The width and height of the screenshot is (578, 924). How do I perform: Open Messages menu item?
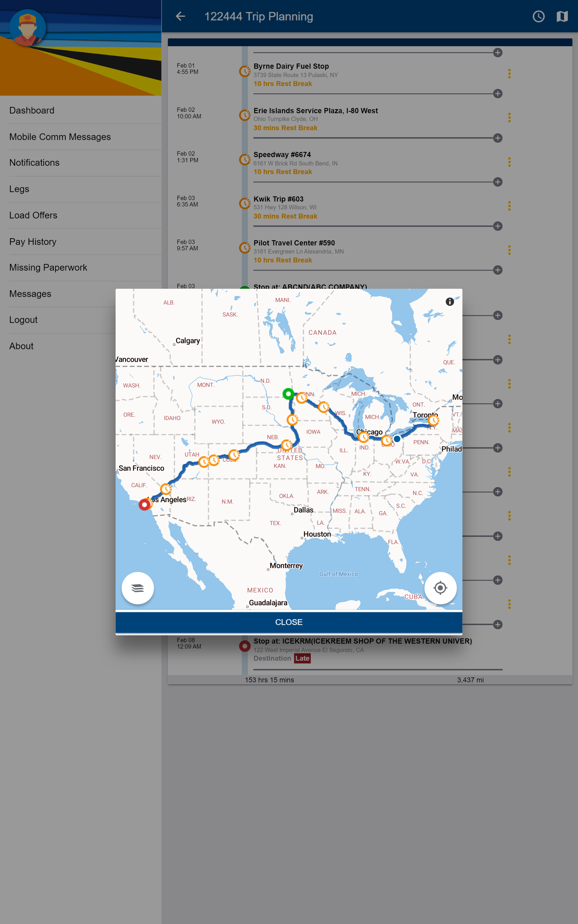58,294
